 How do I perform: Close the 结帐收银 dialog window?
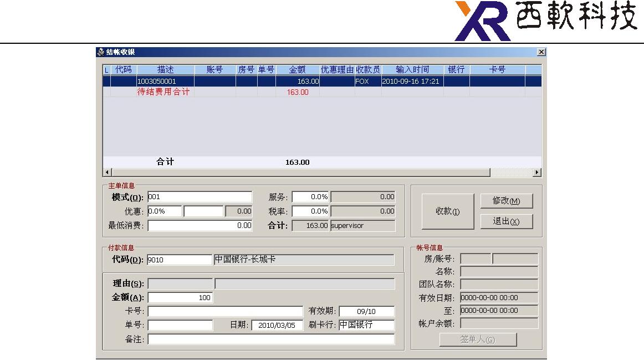(541, 52)
